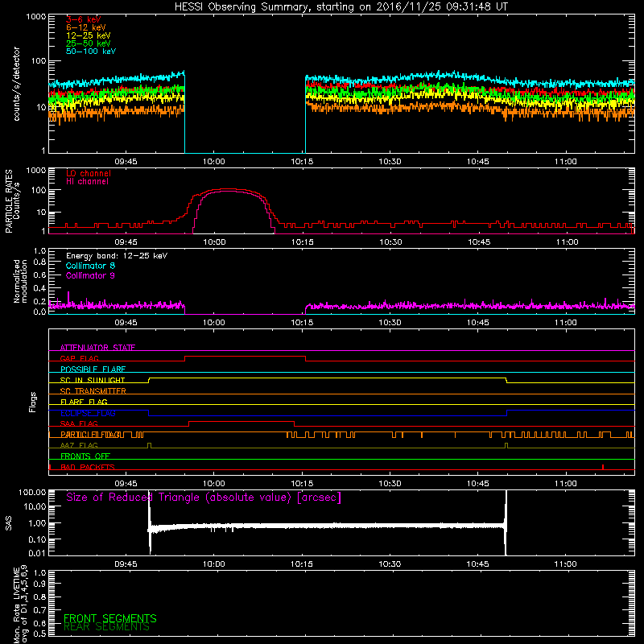Viewport: 644px width, 644px height.
Task: Click the FRONT SEGMENTS legend label
Action: click(110, 618)
